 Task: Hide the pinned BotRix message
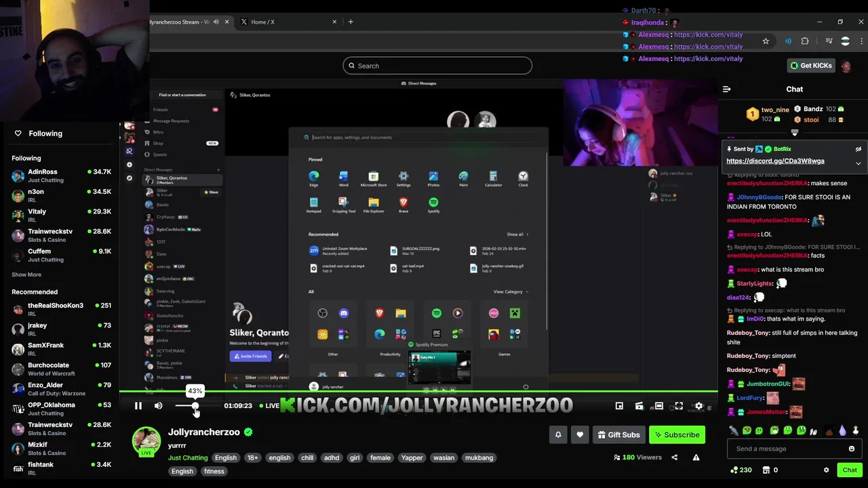pos(858,149)
